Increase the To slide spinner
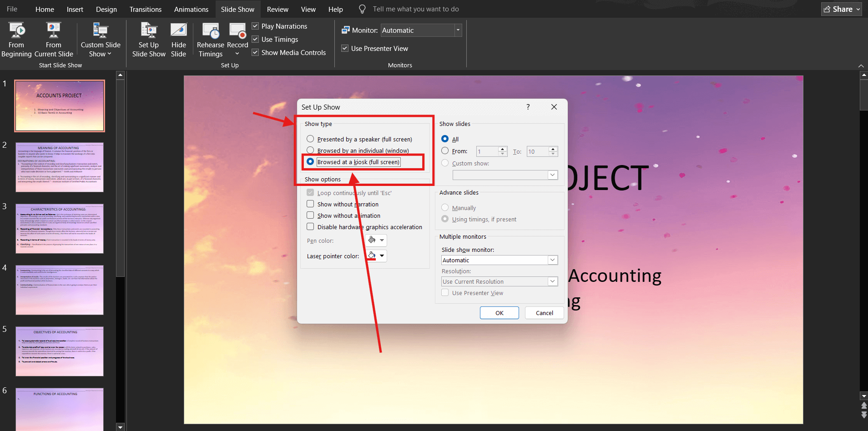 click(553, 149)
